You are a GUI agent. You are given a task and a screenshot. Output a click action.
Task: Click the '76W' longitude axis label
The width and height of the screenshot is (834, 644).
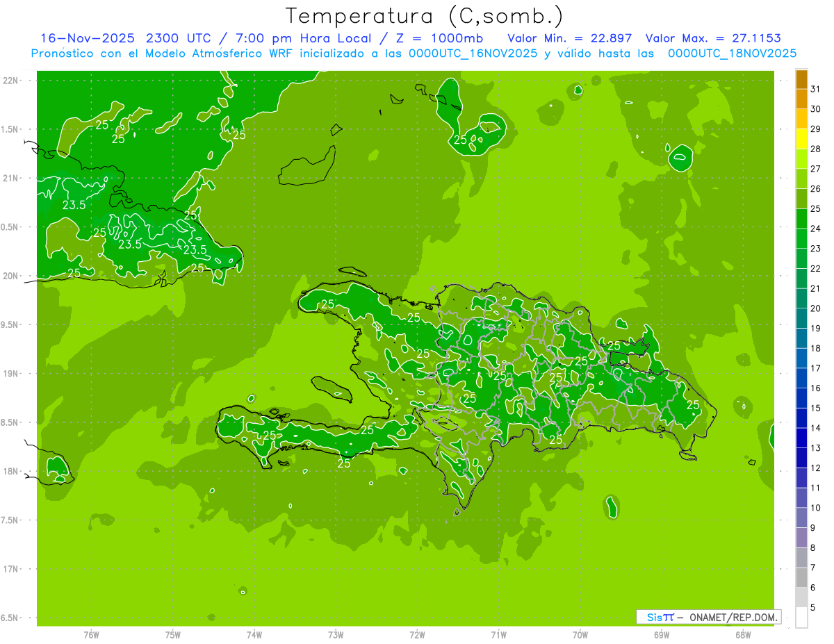point(91,635)
